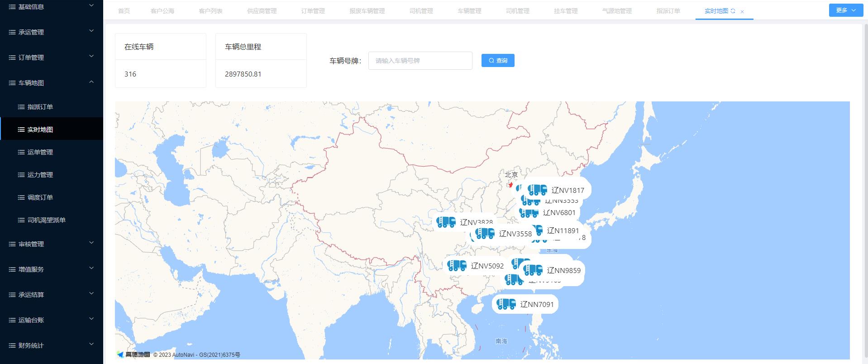868x364 pixels.
Task: Switch to the 客户公海 tab
Action: coord(162,11)
